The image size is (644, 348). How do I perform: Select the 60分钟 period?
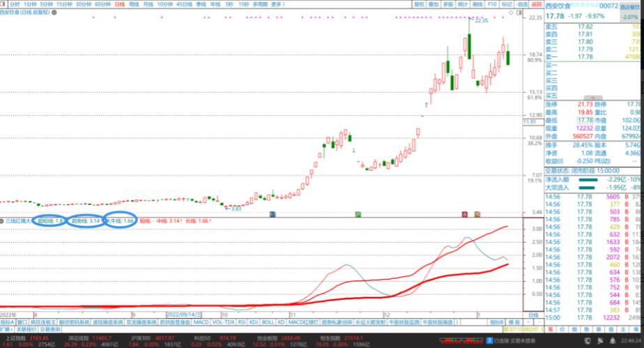point(102,4)
